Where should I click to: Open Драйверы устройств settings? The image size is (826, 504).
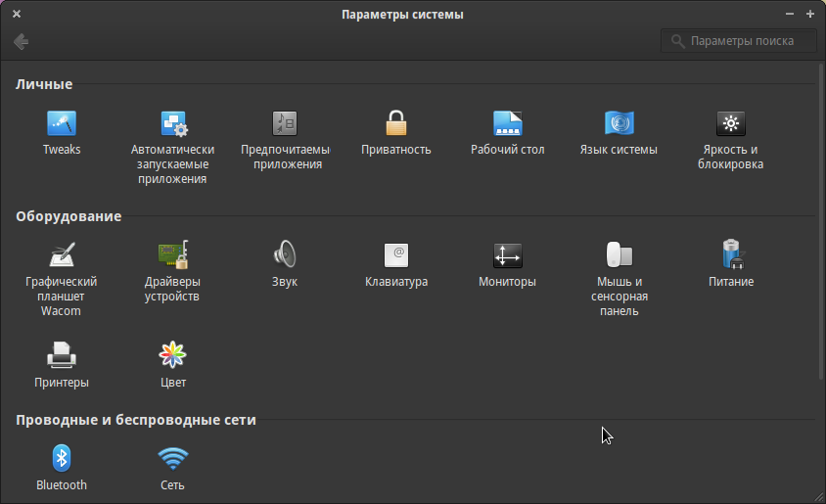click(173, 255)
